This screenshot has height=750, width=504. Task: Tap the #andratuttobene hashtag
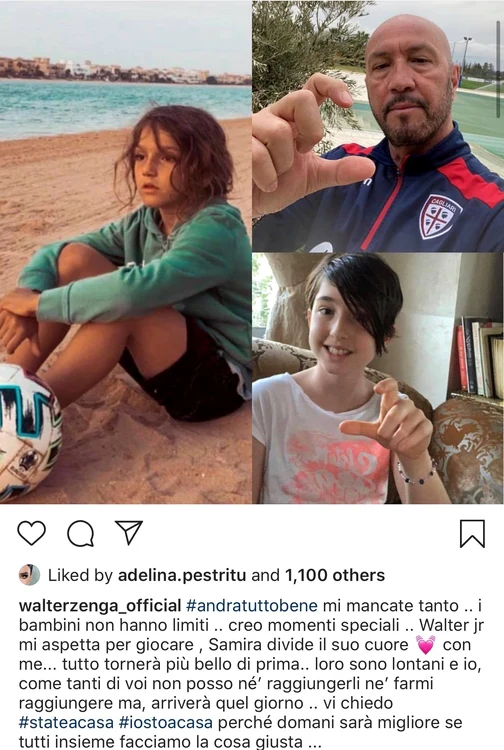252,606
